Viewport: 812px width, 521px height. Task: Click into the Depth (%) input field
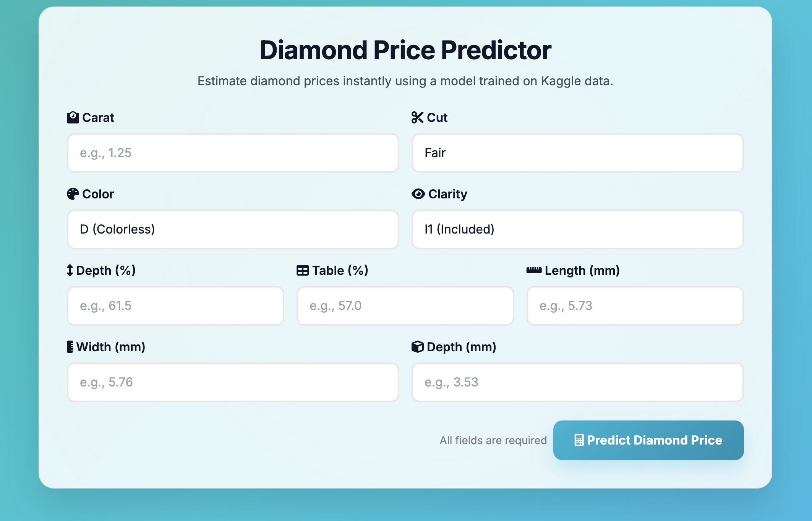point(175,306)
